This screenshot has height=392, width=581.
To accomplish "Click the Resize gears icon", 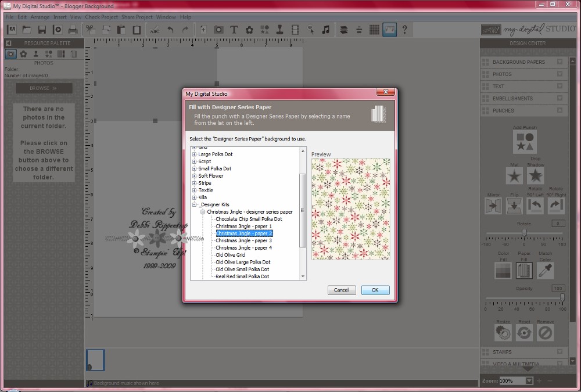I will click(x=503, y=333).
